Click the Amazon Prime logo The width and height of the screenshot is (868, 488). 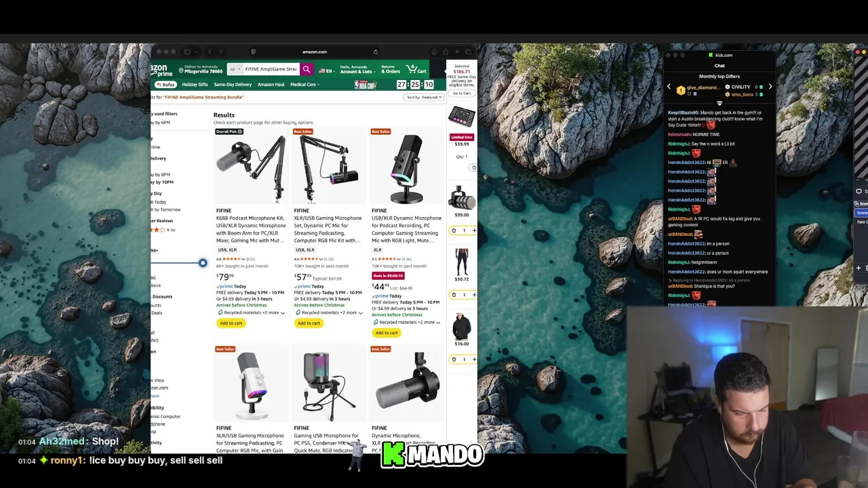[160, 70]
